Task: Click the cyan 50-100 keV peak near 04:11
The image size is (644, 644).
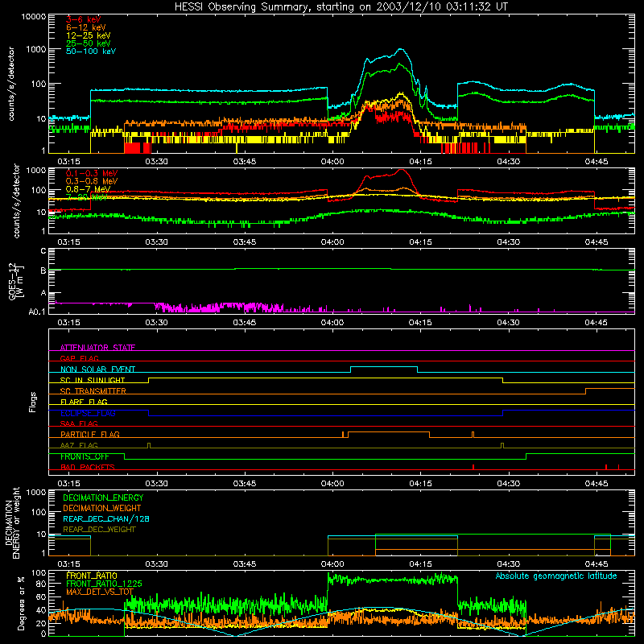Action: pyautogui.click(x=400, y=50)
